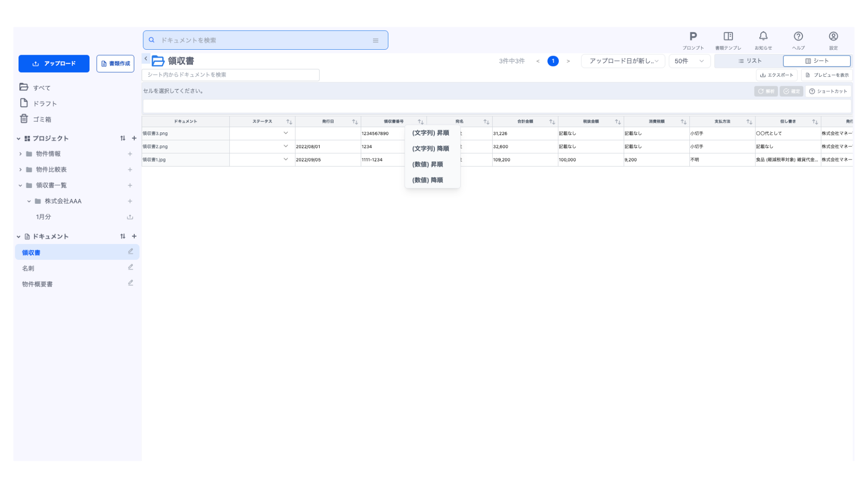
Task: Select (文字列) 昇順 from the sort menu
Action: point(430,133)
